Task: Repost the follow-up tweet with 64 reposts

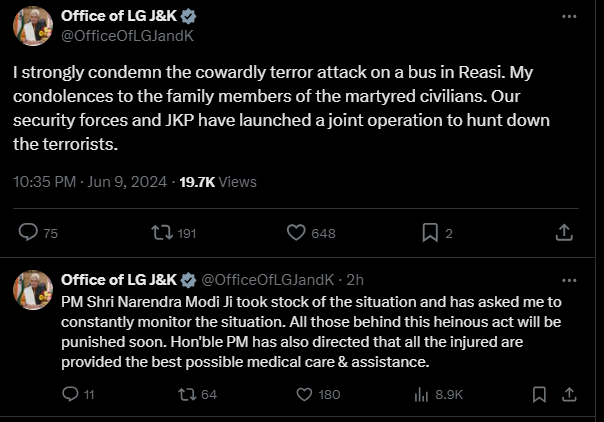Action: (185, 394)
